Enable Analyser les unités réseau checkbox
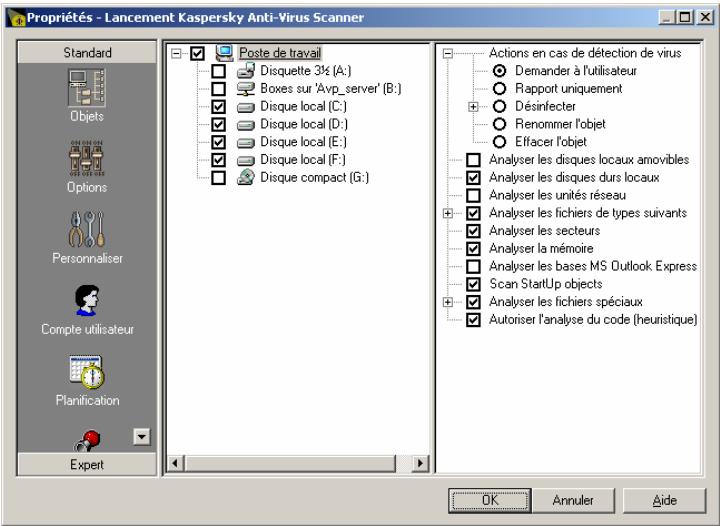The height and width of the screenshot is (526, 720). [473, 195]
